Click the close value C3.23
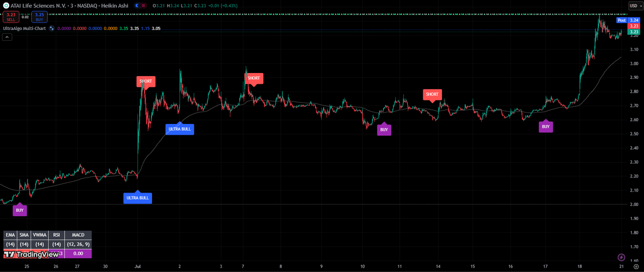644x272 pixels. 200,6
